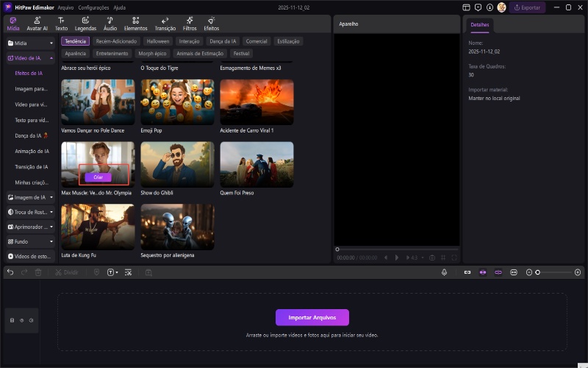The width and height of the screenshot is (588, 368).
Task: Open the Avatar AI tool
Action: pos(37,24)
